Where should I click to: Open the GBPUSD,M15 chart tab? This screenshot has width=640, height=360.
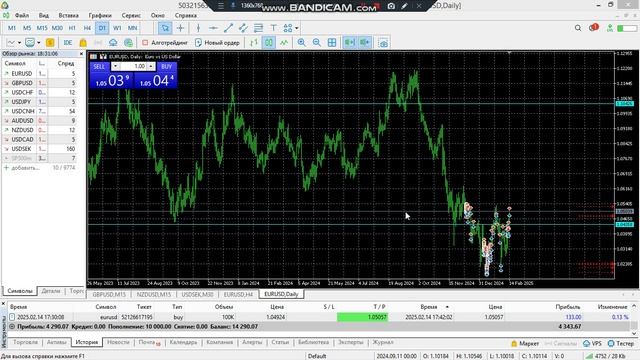[109, 294]
